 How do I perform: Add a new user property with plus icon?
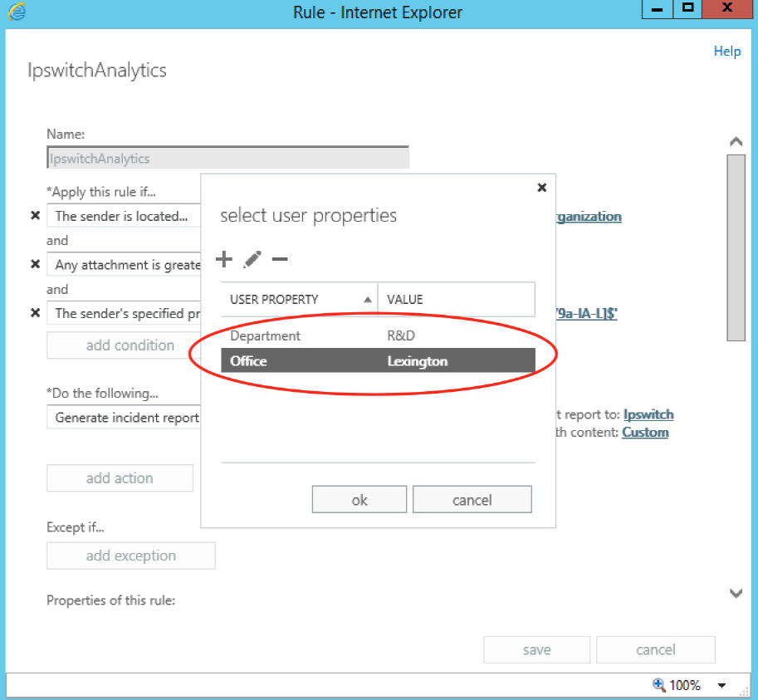point(224,259)
